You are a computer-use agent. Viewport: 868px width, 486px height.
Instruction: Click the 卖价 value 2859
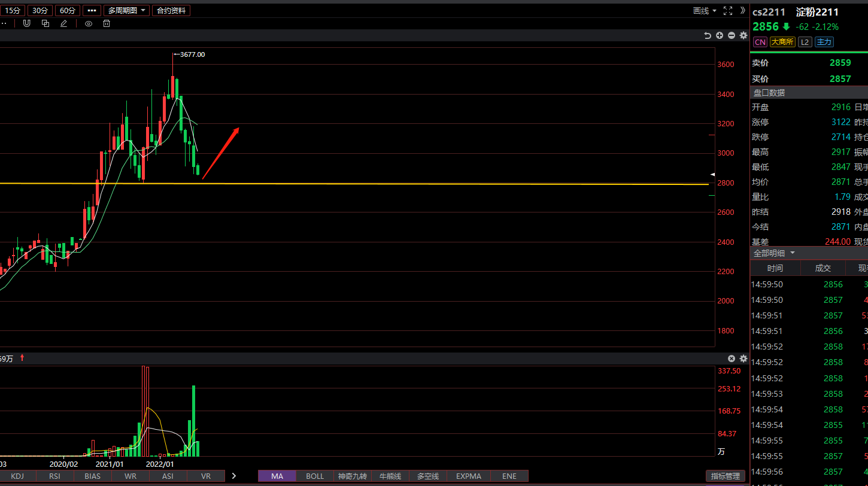pyautogui.click(x=840, y=63)
